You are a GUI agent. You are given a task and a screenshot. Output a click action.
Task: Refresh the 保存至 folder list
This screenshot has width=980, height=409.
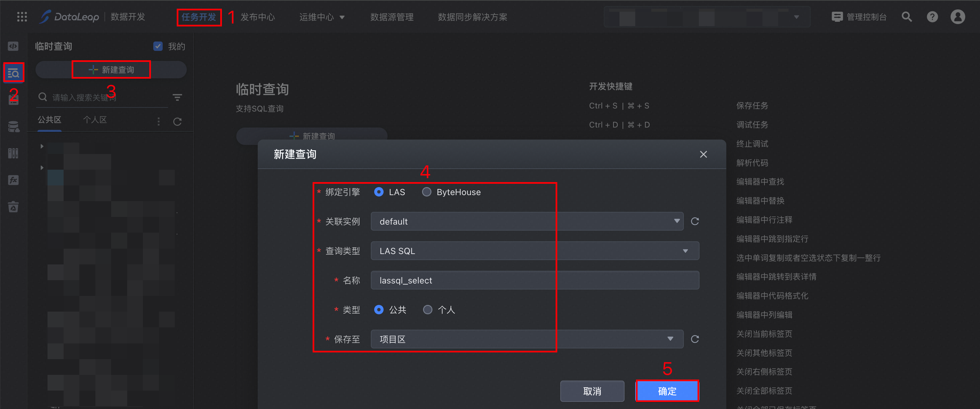tap(695, 339)
